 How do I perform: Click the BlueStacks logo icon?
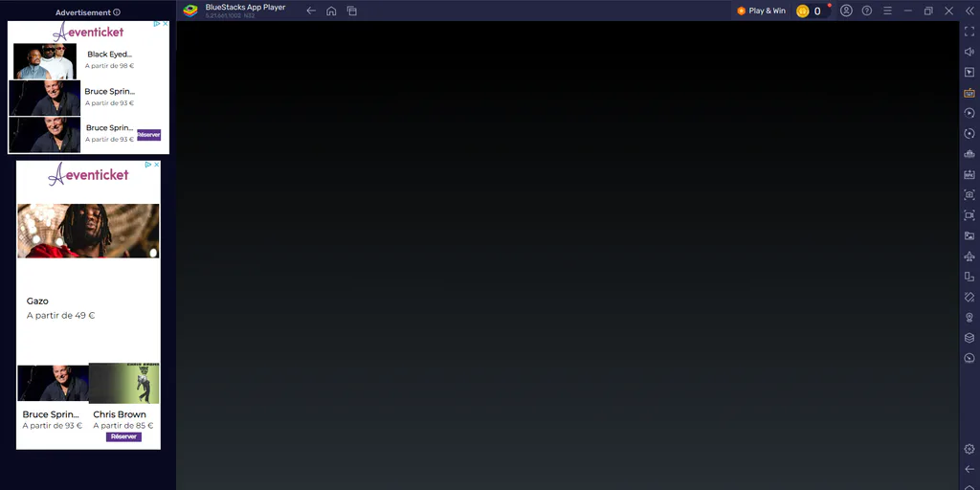pos(190,11)
